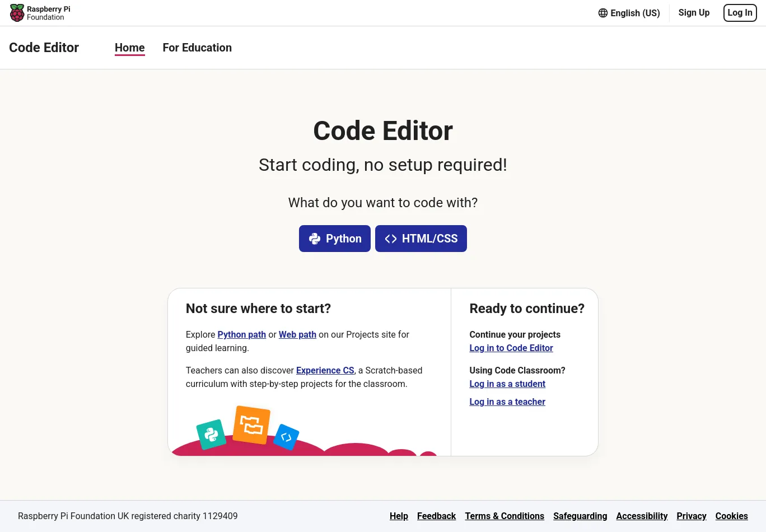Open the Feedback footer link
The image size is (766, 532).
pyautogui.click(x=436, y=516)
